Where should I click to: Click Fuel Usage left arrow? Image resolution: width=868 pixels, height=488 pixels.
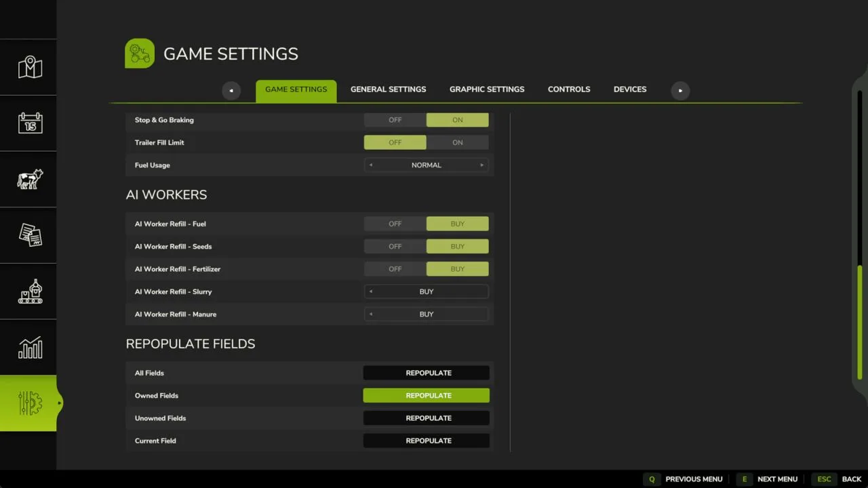(371, 165)
